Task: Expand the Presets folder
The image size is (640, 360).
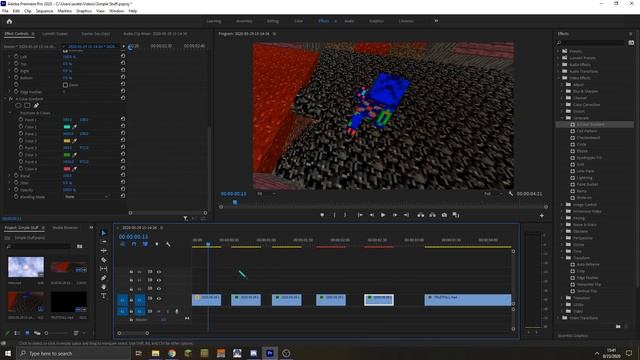Action: pyautogui.click(x=559, y=51)
